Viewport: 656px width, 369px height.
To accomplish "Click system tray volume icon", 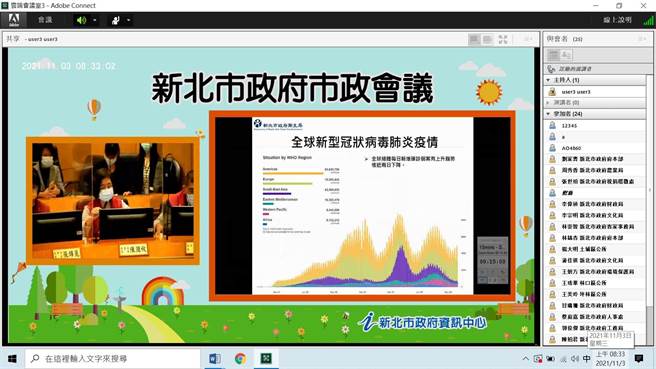I will (575, 359).
